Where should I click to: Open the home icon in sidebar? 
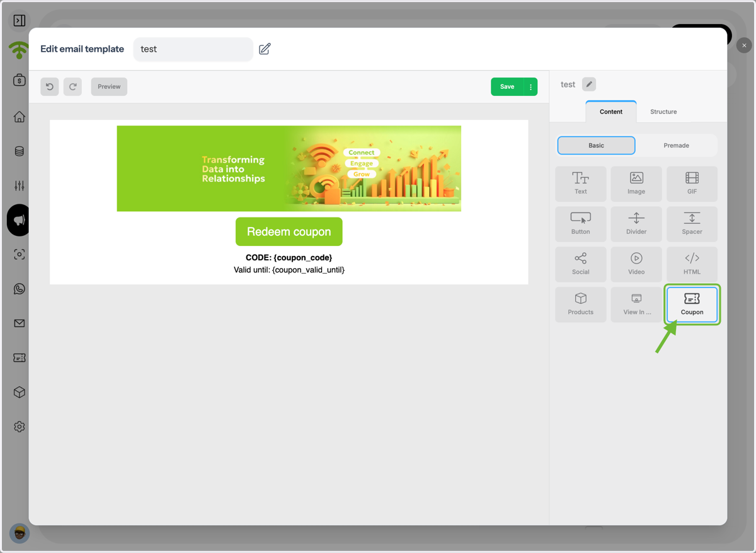coord(20,117)
